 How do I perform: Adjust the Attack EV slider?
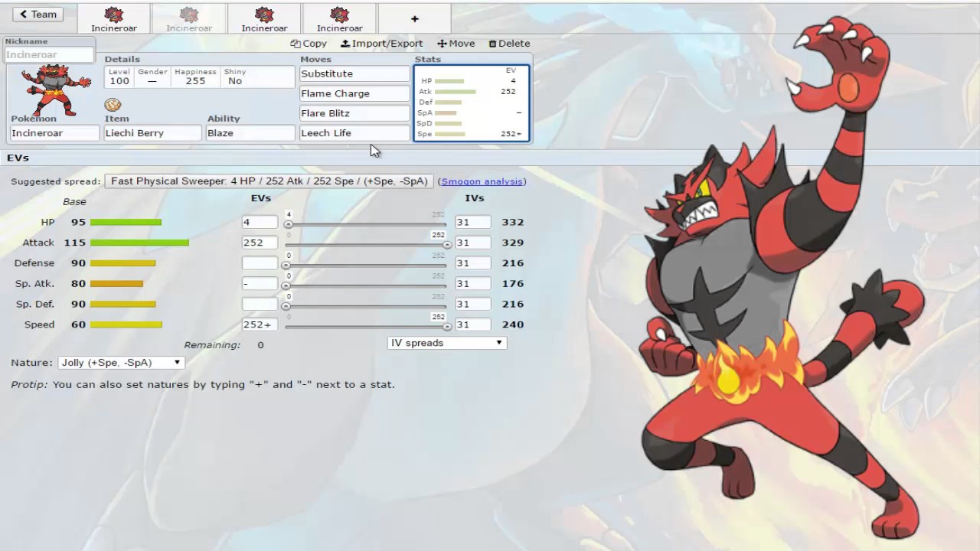pyautogui.click(x=366, y=245)
